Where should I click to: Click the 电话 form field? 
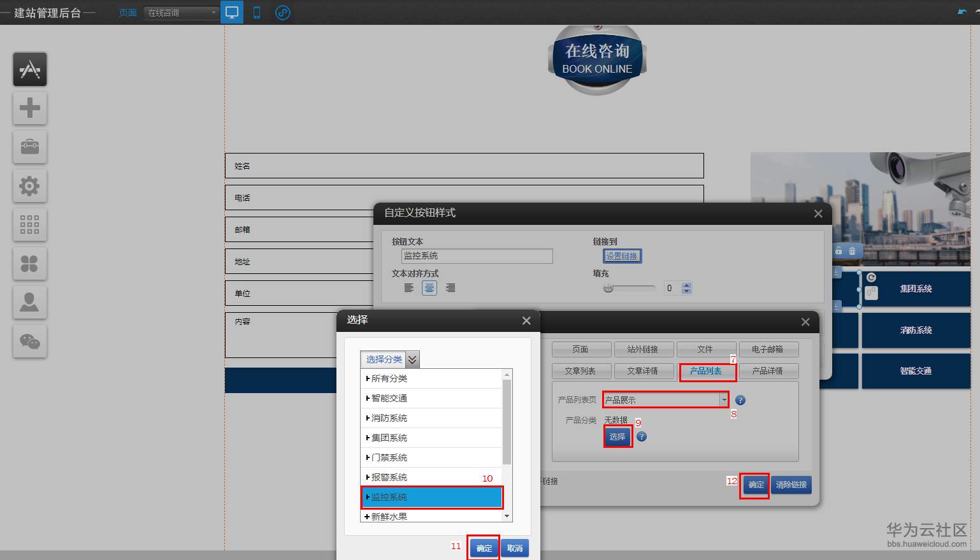(465, 197)
